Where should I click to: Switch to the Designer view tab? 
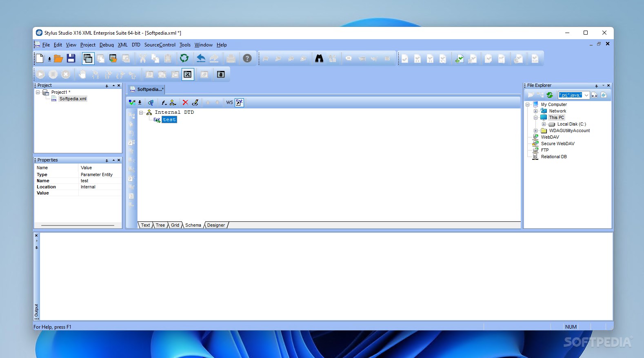[x=216, y=225]
